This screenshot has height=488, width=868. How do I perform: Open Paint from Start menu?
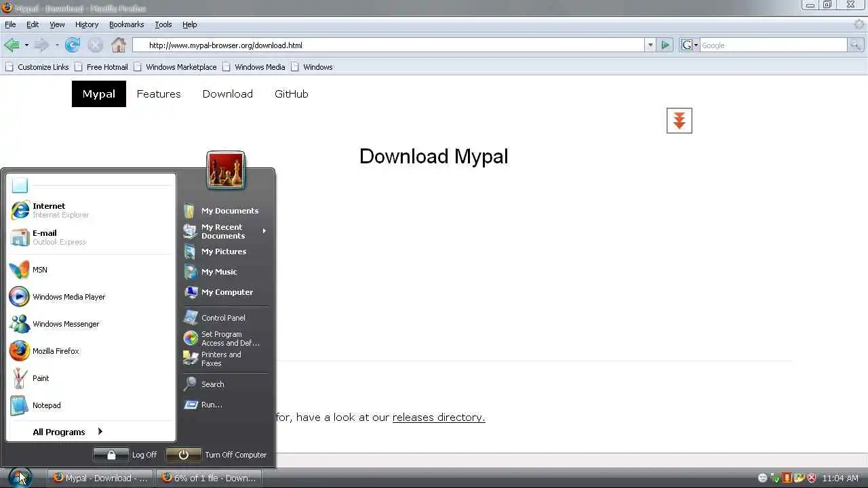(90, 378)
